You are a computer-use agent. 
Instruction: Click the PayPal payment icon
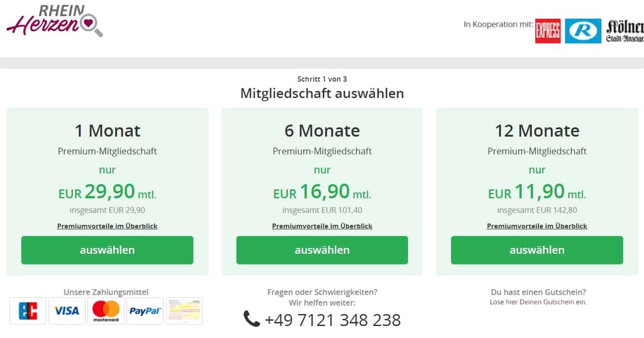(145, 311)
